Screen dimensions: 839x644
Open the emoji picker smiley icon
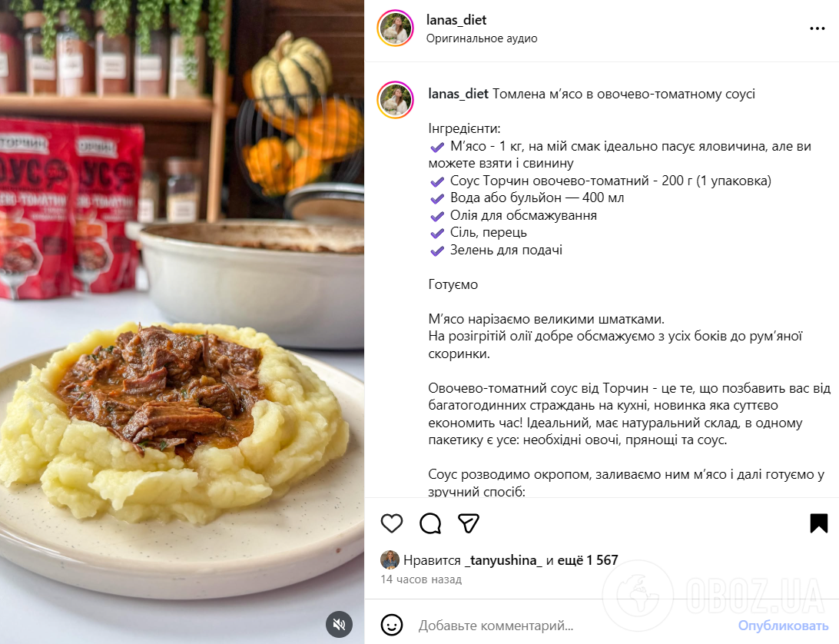tap(392, 625)
